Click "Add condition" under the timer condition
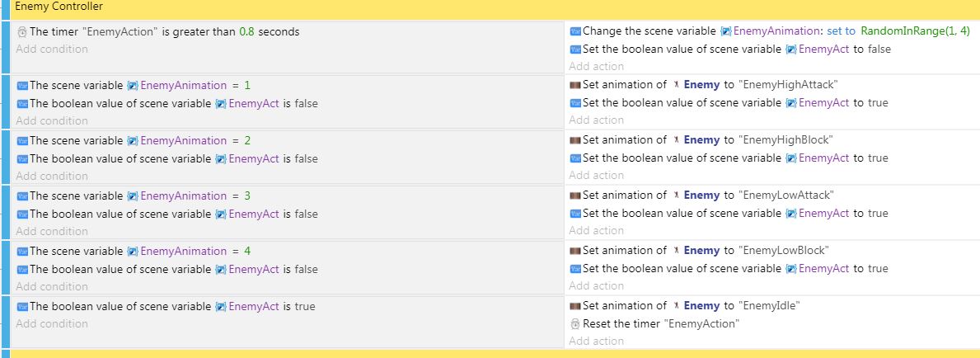 (x=52, y=49)
